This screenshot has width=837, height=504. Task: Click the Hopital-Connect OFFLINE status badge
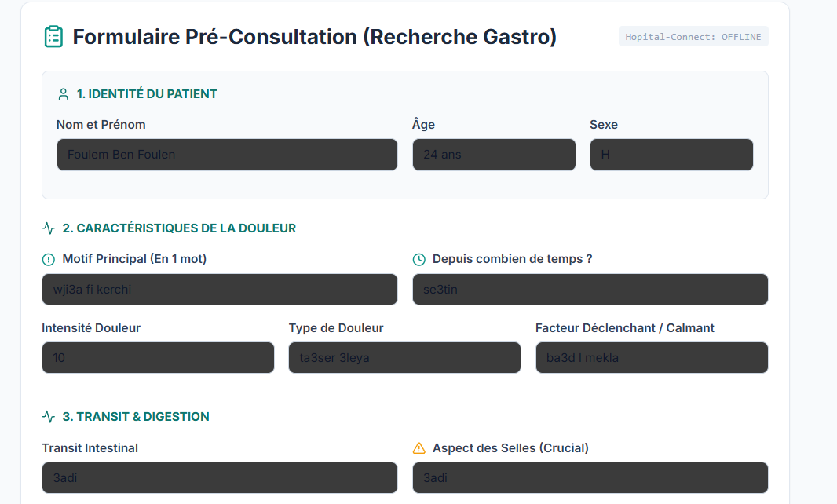click(693, 37)
